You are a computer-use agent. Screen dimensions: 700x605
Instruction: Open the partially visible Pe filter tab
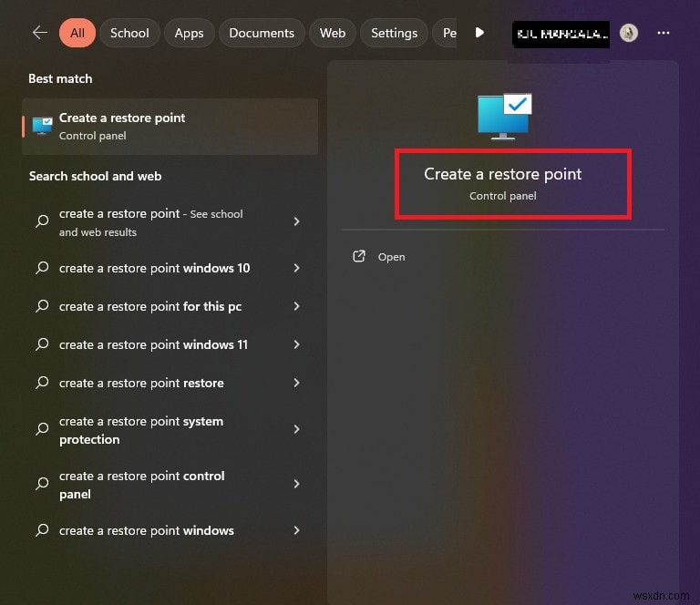coord(447,33)
